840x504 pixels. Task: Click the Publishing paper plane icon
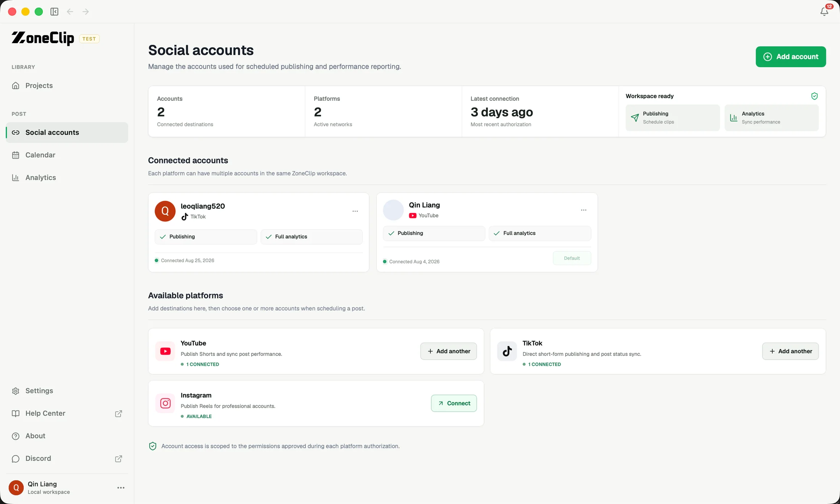[635, 118]
